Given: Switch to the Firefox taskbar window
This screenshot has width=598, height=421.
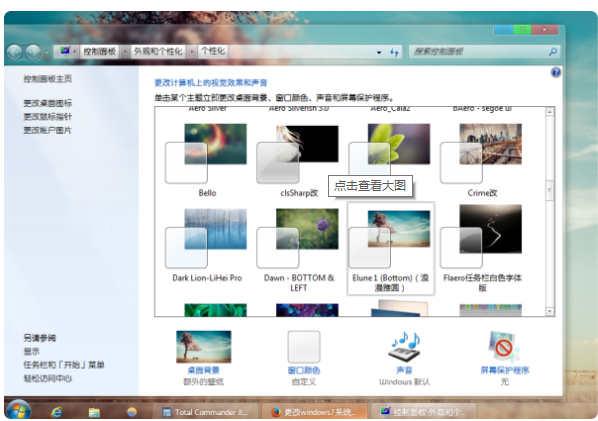Looking at the screenshot, I should pyautogui.click(x=314, y=412).
